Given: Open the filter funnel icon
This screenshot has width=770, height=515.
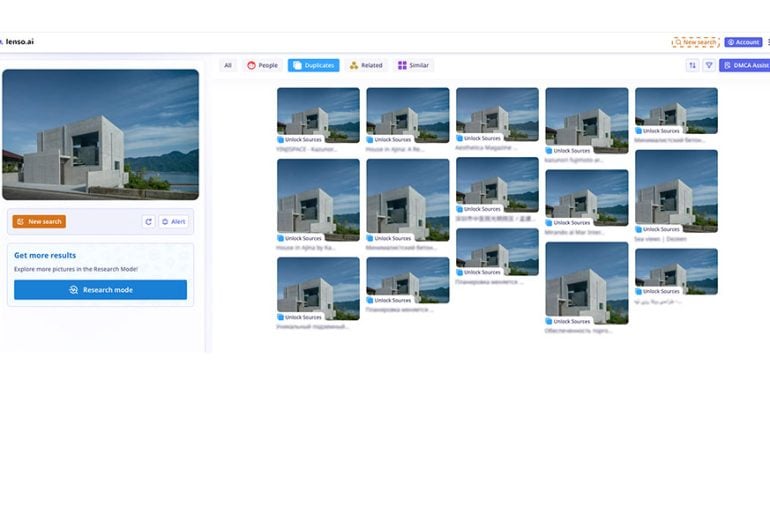Looking at the screenshot, I should tap(709, 65).
